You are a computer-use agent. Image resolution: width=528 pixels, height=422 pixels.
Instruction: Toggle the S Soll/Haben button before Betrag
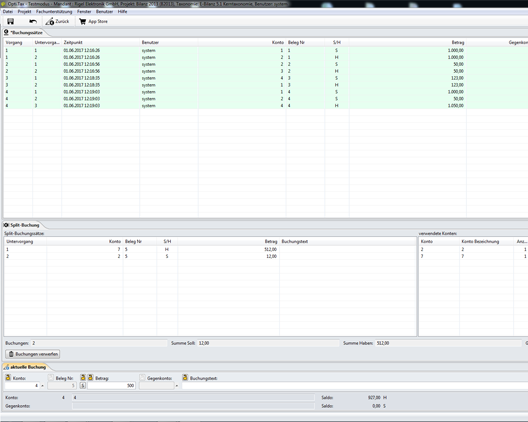[x=83, y=386]
